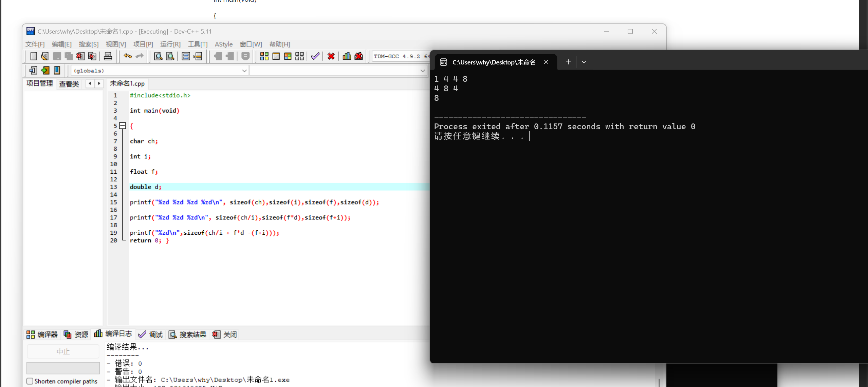Click the Open file toolbar icon

[x=45, y=56]
